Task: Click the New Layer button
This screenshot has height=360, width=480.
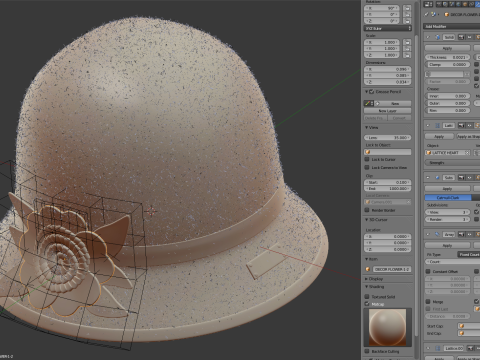Action: pos(388,111)
